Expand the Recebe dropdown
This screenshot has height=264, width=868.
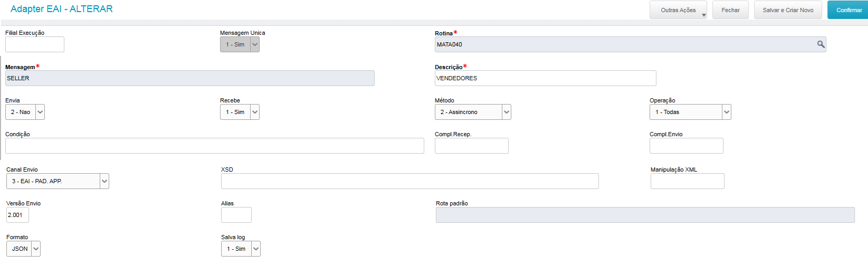255,112
